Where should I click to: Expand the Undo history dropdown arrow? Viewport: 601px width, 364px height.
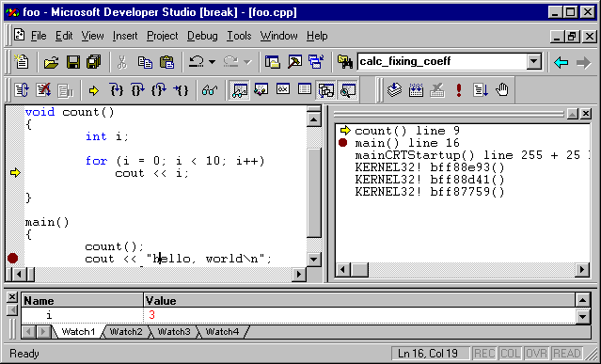tap(212, 62)
